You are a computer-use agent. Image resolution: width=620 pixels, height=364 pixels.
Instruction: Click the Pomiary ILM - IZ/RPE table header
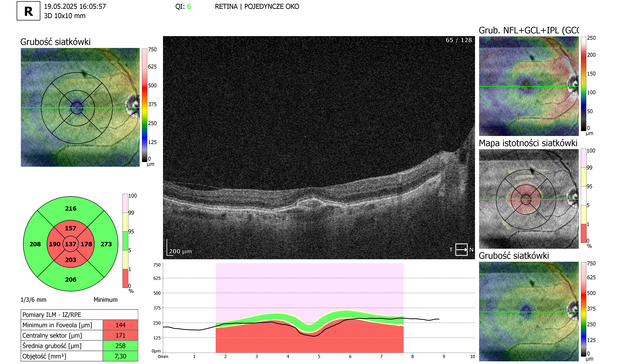pyautogui.click(x=79, y=315)
